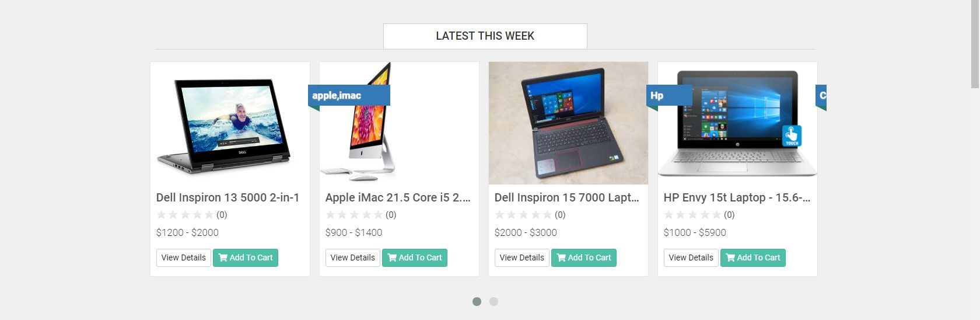View Details for HP Envy 15t
Viewport: 980px width, 320px height.
[691, 258]
